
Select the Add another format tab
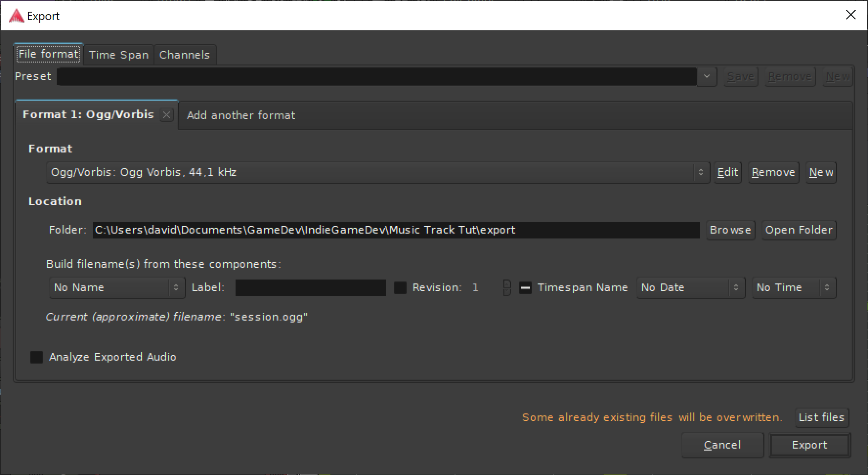click(241, 115)
